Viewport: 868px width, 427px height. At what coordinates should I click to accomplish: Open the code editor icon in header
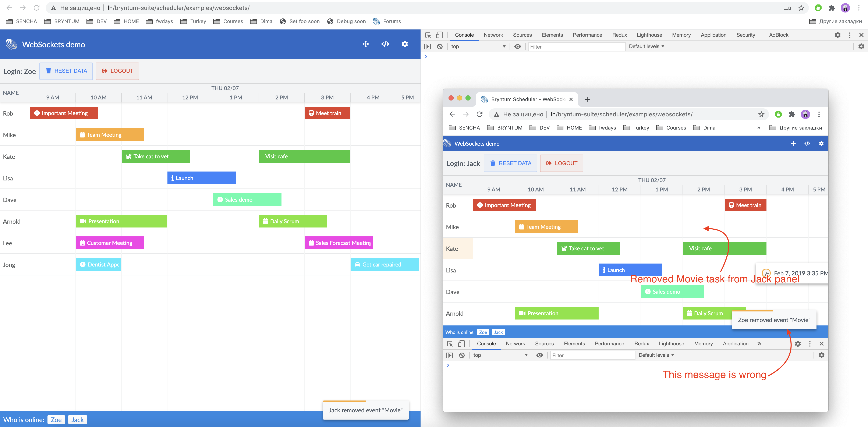[x=385, y=44]
